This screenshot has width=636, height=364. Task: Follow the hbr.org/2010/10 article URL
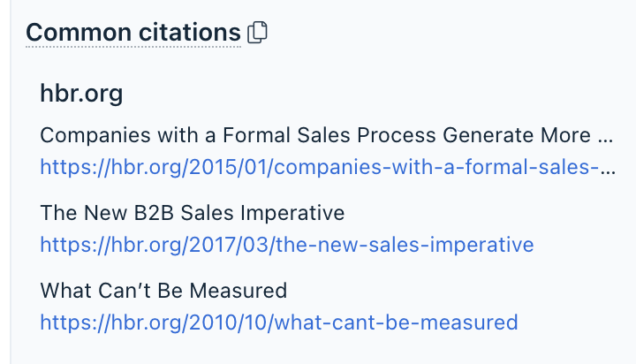coord(279,322)
